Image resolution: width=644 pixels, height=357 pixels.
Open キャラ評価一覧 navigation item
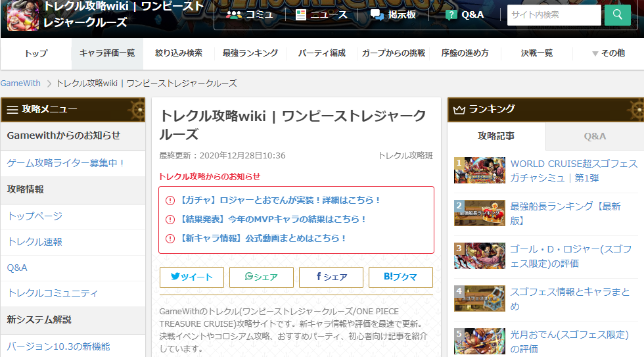[107, 53]
